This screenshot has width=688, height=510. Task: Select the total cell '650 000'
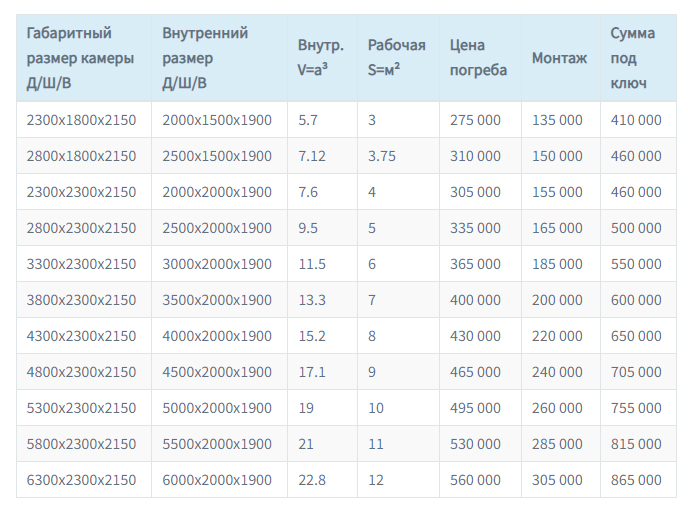click(638, 336)
